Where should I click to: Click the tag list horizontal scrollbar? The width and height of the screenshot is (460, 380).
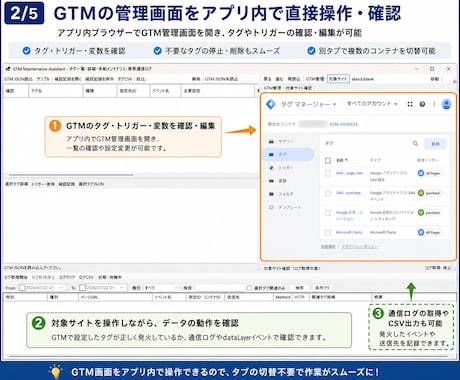pos(71,174)
